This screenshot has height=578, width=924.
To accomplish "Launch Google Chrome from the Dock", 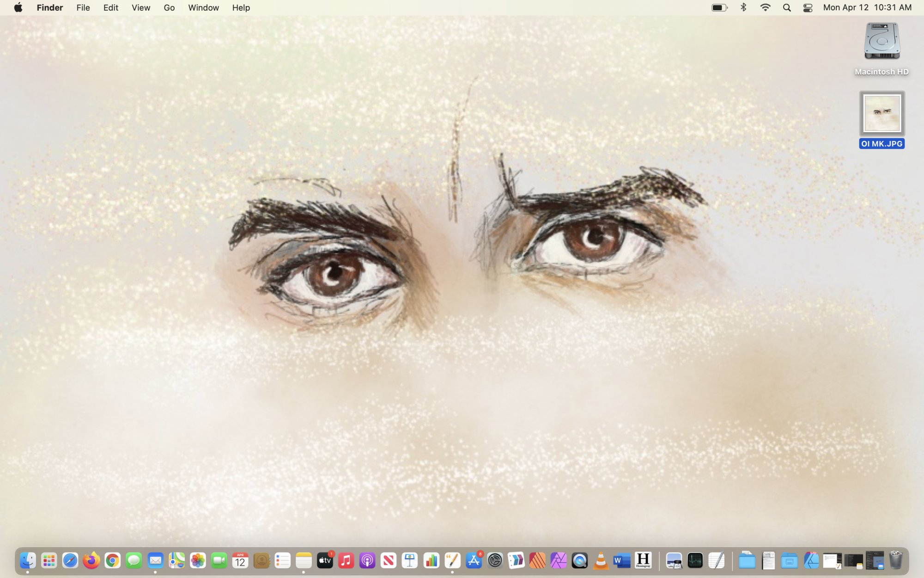I will 112,561.
